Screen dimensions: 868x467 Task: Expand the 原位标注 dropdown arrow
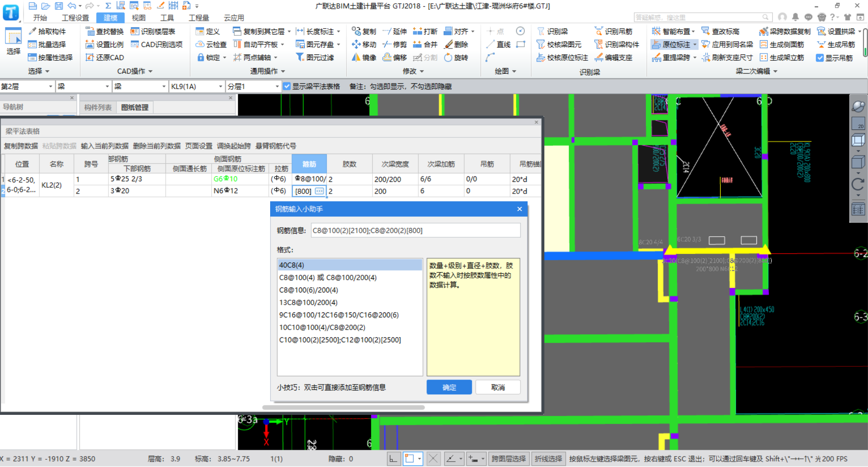pyautogui.click(x=695, y=44)
